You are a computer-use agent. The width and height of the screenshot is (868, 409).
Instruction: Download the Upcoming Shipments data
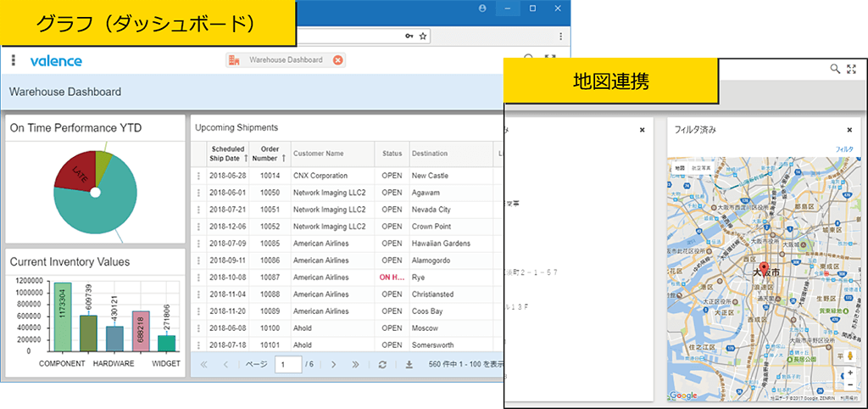point(409,365)
